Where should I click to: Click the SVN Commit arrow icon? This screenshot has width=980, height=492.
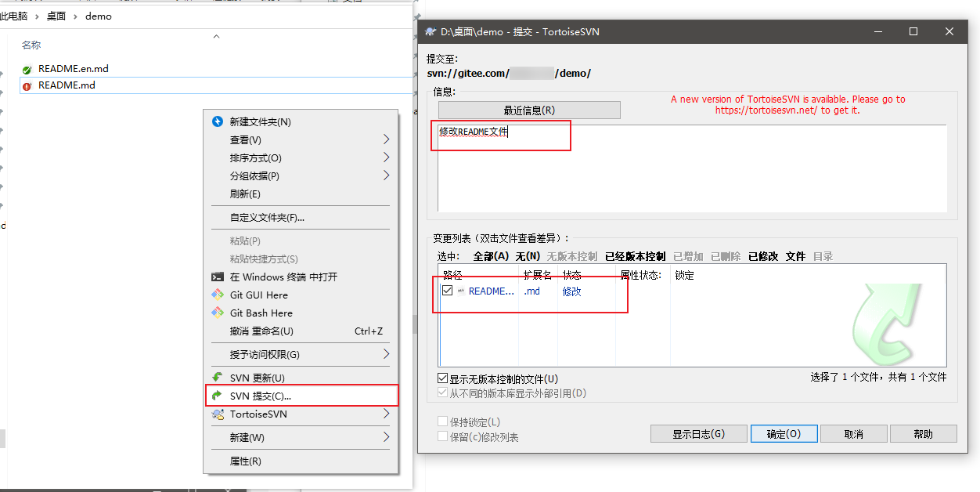pos(218,396)
